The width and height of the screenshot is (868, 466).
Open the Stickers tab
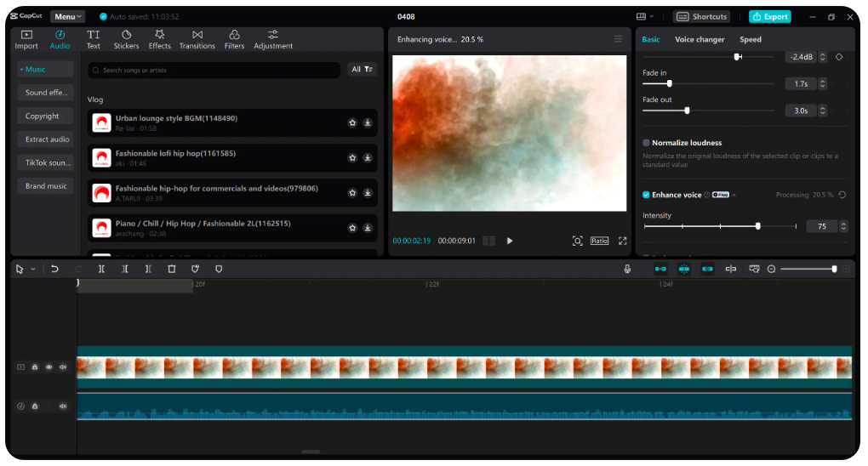coord(126,40)
